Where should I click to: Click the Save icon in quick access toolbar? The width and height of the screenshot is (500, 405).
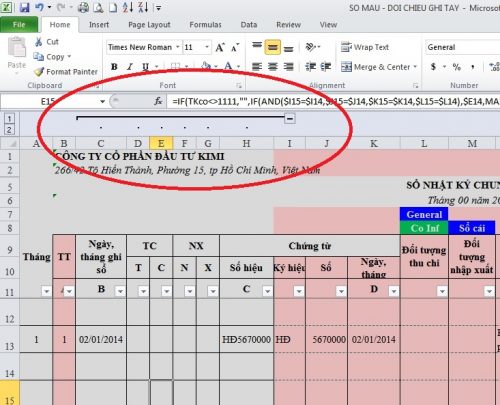pyautogui.click(x=24, y=7)
